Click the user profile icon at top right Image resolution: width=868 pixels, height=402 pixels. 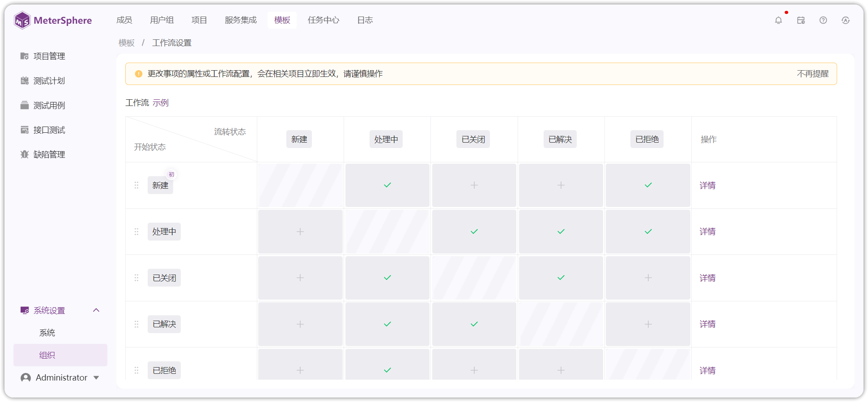[846, 20]
